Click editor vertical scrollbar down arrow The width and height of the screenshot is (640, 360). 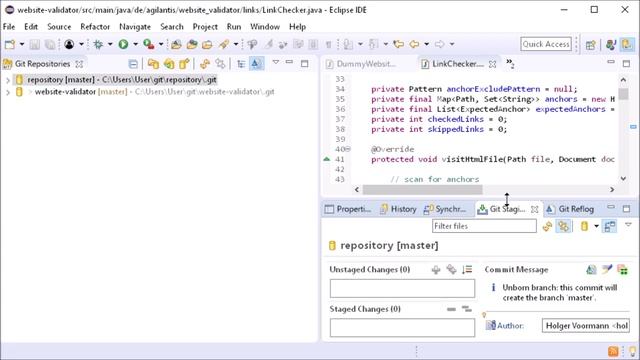click(623, 178)
